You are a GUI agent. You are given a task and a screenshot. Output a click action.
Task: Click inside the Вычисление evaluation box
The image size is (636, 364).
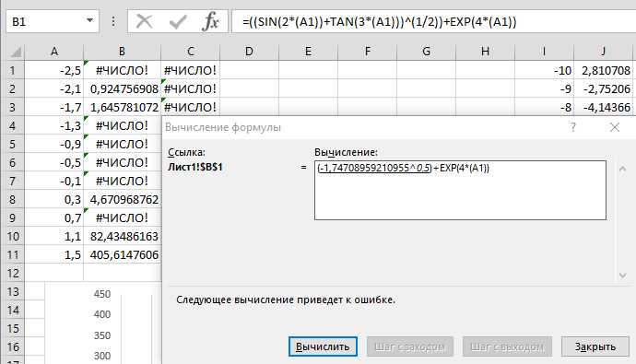460,190
